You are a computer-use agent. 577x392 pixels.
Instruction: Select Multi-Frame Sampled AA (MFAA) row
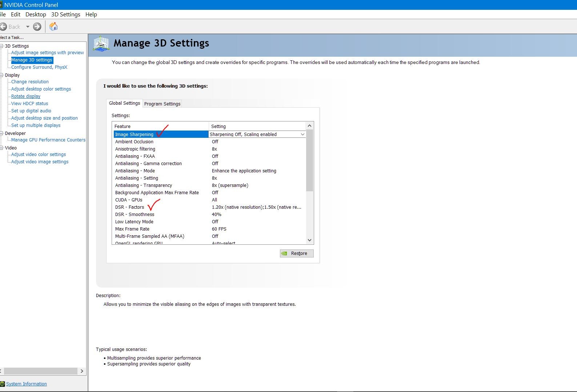click(210, 236)
